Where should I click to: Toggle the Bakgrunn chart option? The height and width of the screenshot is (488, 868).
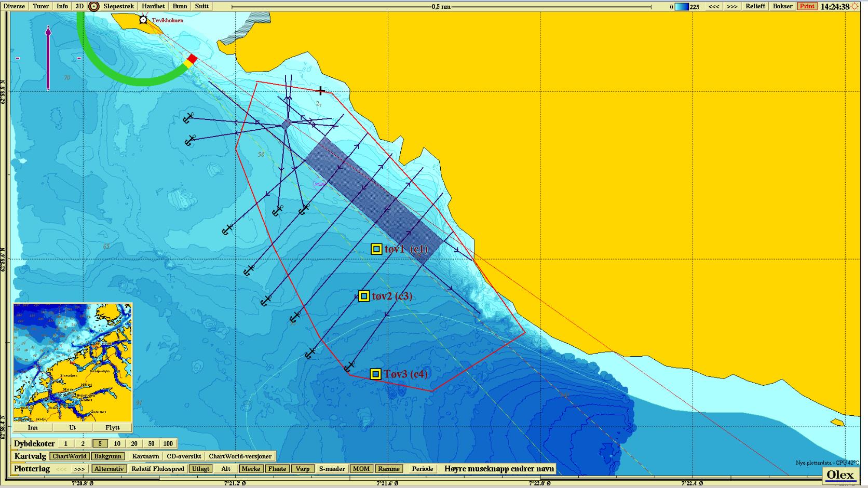pyautogui.click(x=108, y=456)
